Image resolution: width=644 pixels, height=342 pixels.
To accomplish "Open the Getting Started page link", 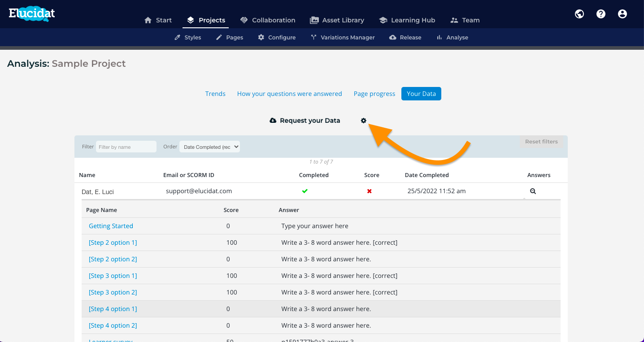I will [x=111, y=226].
